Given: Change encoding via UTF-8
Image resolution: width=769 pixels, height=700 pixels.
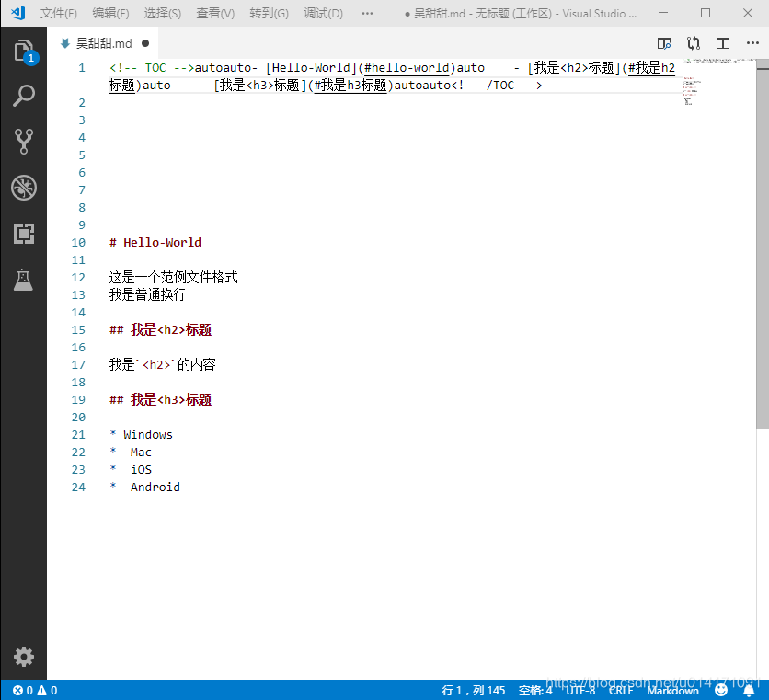Looking at the screenshot, I should [x=580, y=690].
